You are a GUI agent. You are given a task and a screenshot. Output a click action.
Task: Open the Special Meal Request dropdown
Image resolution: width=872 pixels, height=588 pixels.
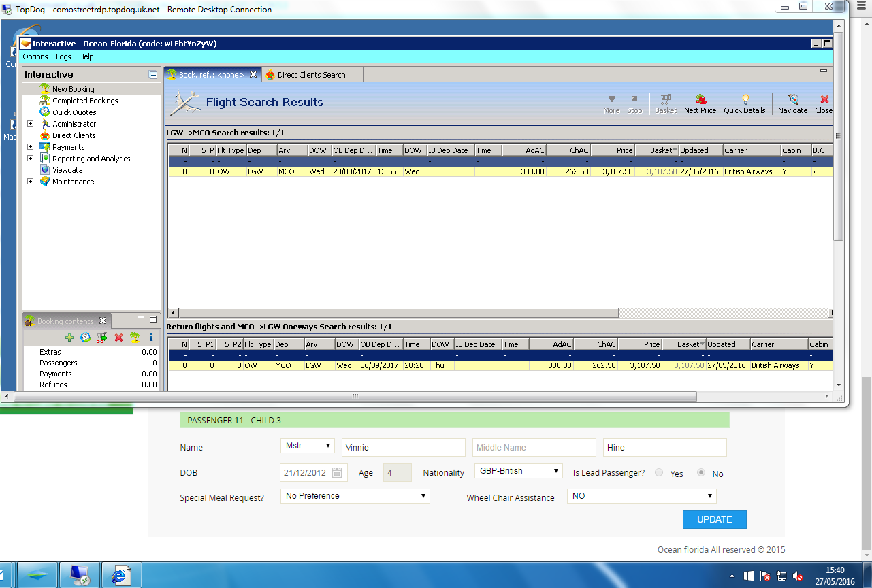355,496
